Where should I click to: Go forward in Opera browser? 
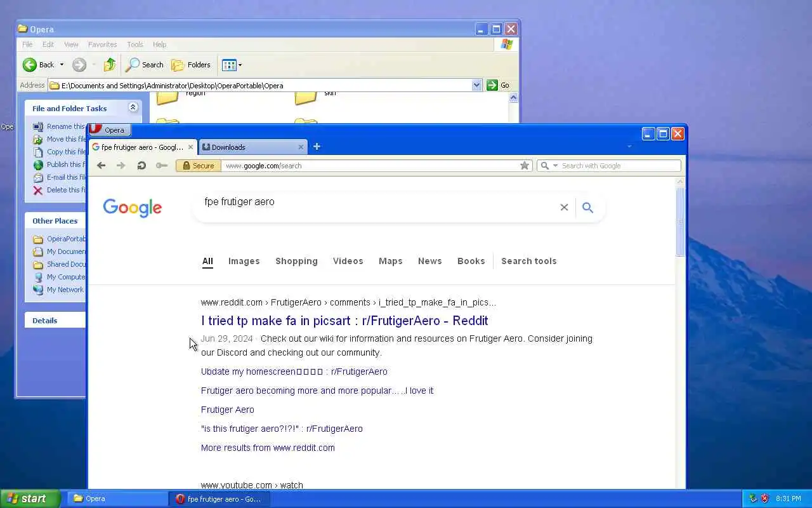pyautogui.click(x=121, y=166)
